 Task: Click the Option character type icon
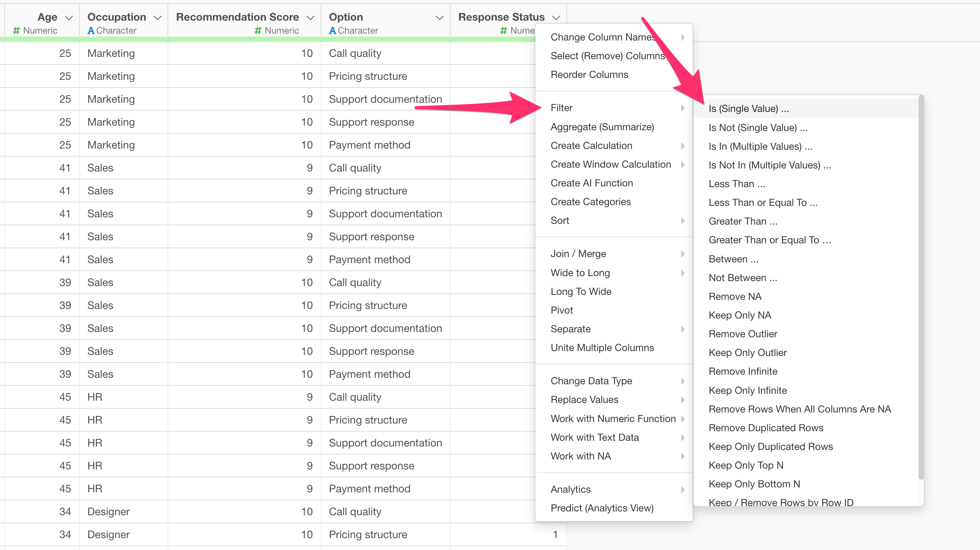tap(332, 31)
